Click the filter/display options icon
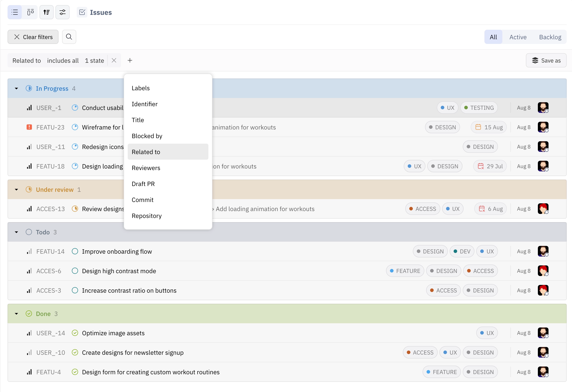Viewport: 572px width, 392px height. (62, 12)
